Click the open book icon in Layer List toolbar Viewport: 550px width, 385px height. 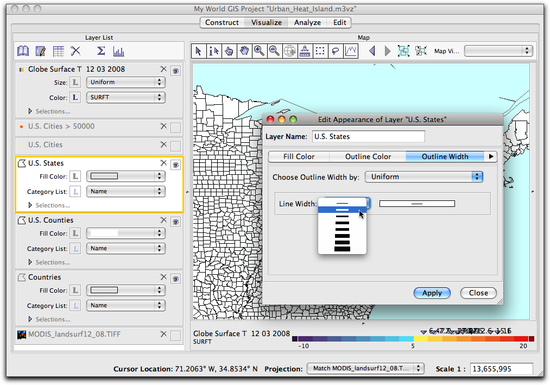(23, 51)
